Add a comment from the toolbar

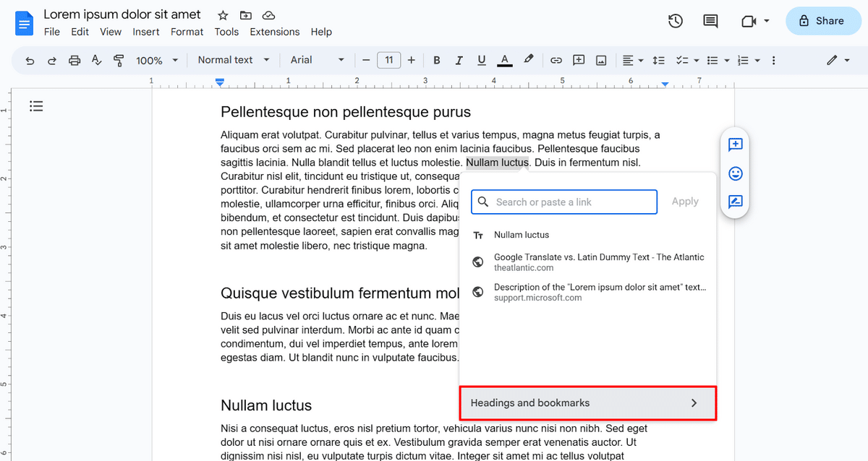click(x=579, y=60)
